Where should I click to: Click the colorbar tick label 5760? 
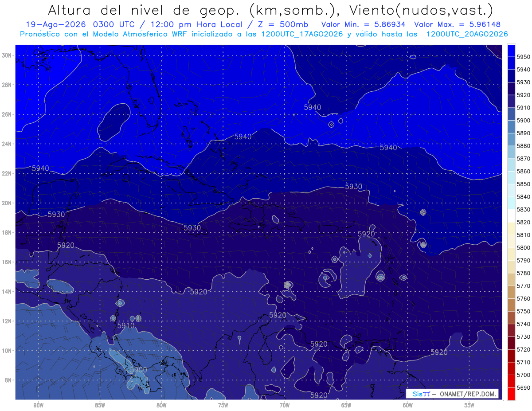523,299
